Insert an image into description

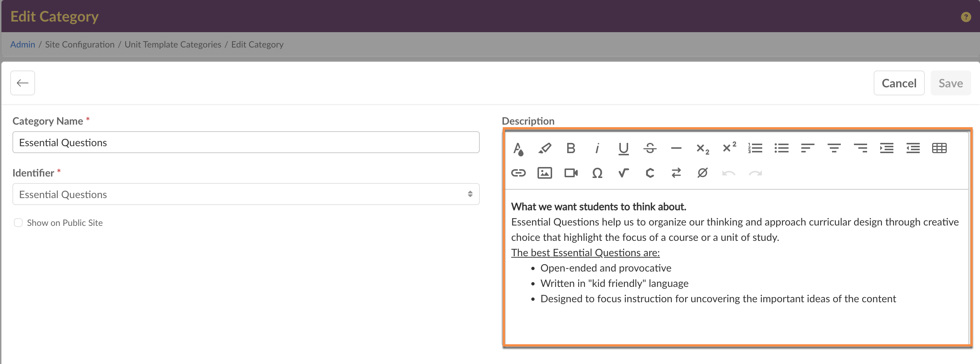[544, 174]
